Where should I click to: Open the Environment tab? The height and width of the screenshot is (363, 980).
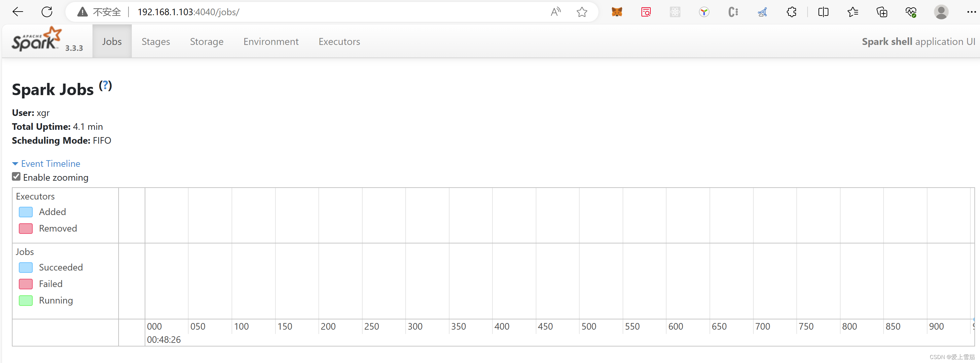click(x=271, y=42)
